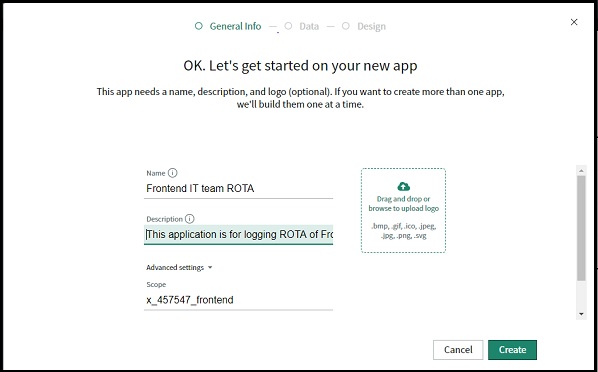
Task: Click the vertical scrollbar thumb
Action: click(x=581, y=228)
